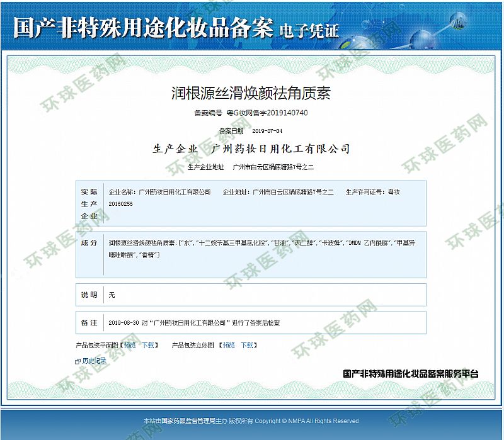
Task: Preview the 产品包装平面图 image
Action: point(129,345)
